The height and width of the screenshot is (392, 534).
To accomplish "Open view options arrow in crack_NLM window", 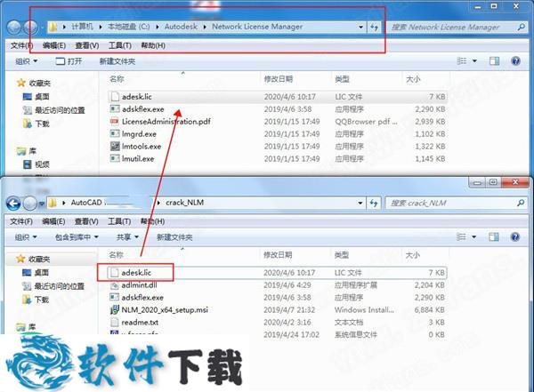I will click(x=473, y=236).
